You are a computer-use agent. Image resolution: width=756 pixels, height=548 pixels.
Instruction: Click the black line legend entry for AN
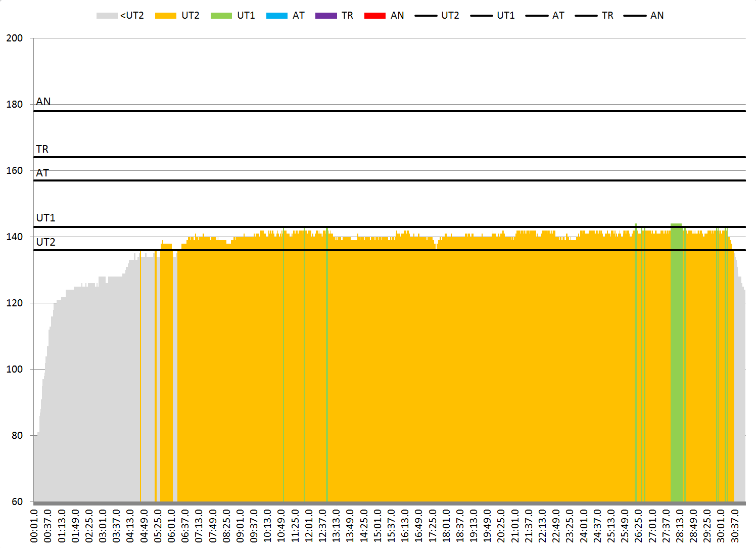(x=635, y=16)
